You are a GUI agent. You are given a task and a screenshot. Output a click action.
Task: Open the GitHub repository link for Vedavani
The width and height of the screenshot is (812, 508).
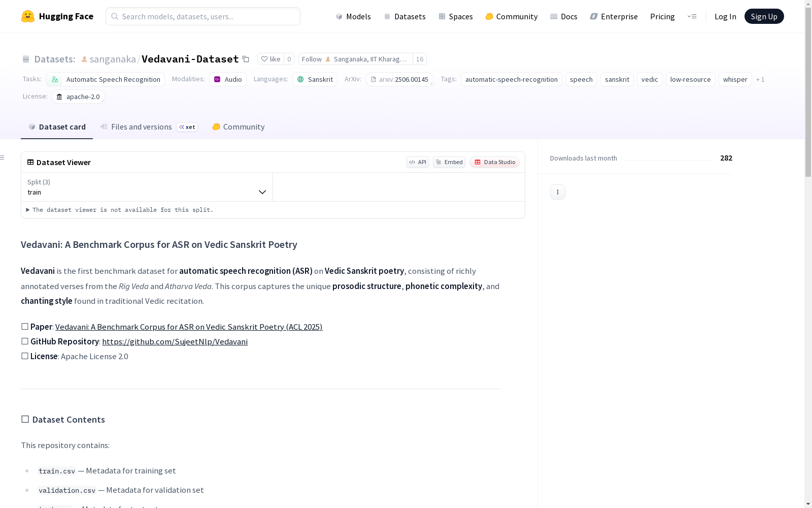click(x=175, y=341)
